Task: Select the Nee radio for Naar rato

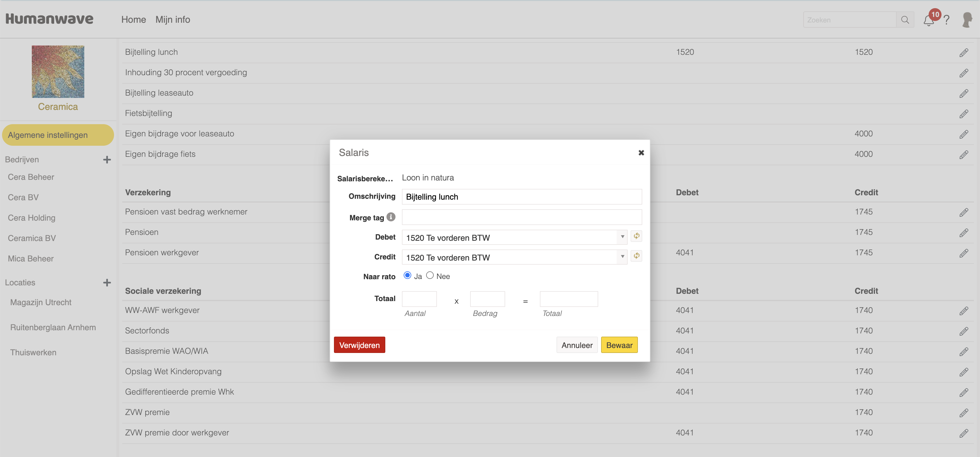Action: click(x=430, y=275)
